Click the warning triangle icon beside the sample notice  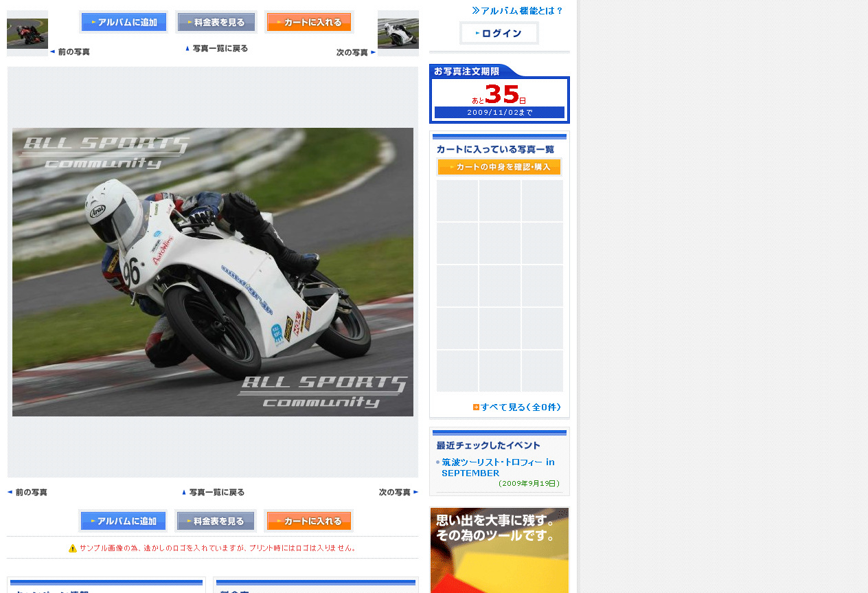73,548
